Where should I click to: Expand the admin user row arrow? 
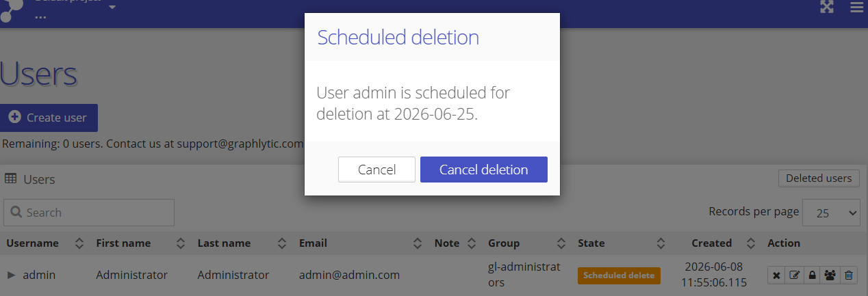11,275
